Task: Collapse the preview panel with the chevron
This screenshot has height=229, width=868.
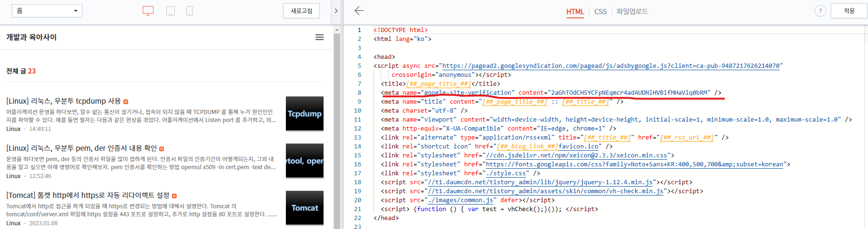Action: (336, 11)
